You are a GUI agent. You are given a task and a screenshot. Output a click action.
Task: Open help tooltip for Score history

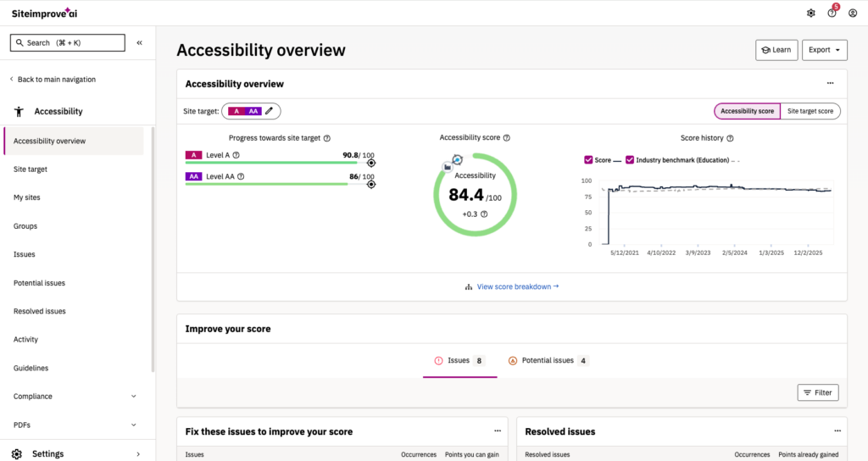(x=730, y=138)
